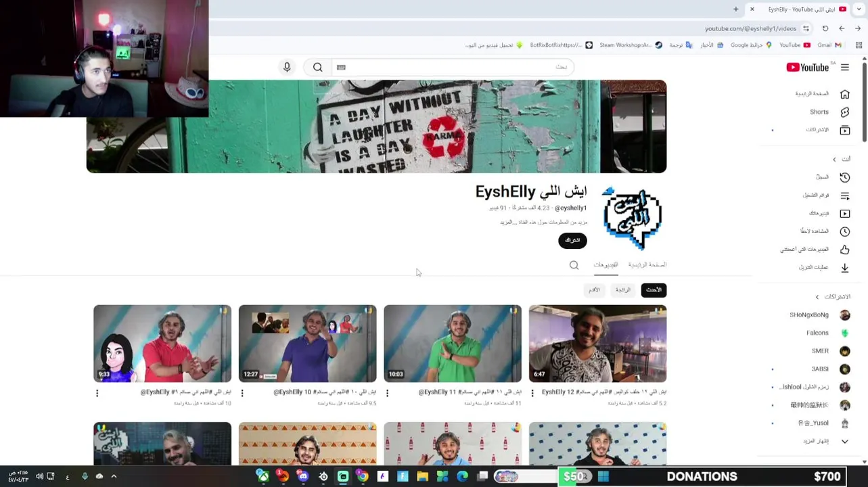Select the Oldest filter chip

pos(594,290)
